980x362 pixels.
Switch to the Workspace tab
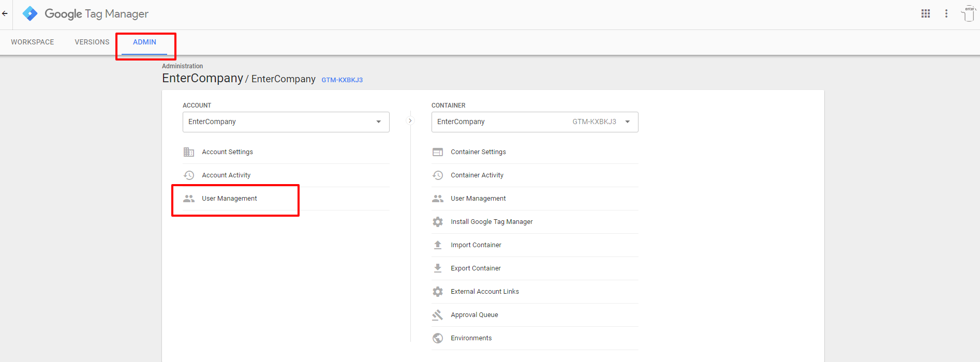(x=33, y=42)
